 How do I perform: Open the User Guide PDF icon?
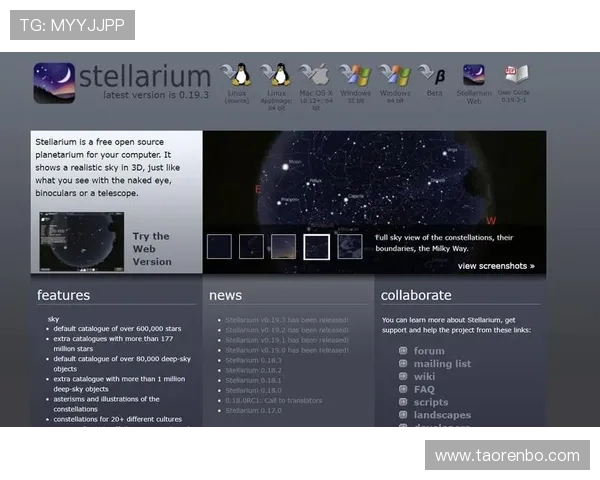point(516,75)
